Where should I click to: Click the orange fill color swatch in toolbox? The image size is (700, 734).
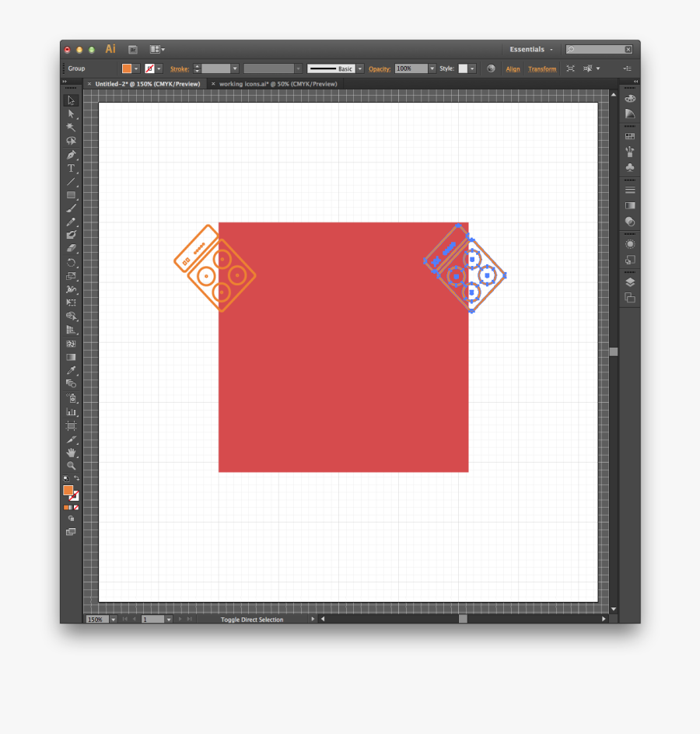(68, 491)
